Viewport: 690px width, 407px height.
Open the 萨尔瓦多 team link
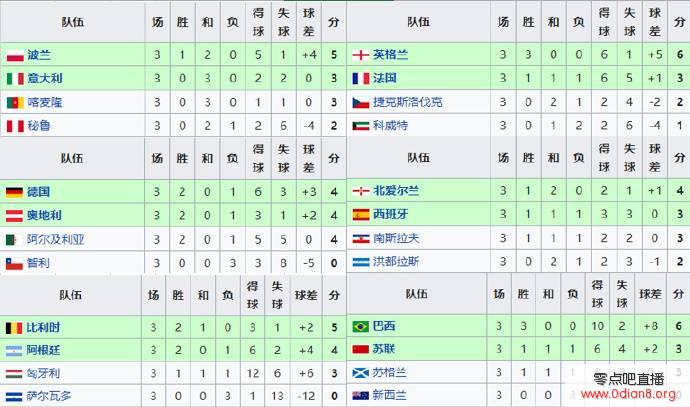(49, 396)
